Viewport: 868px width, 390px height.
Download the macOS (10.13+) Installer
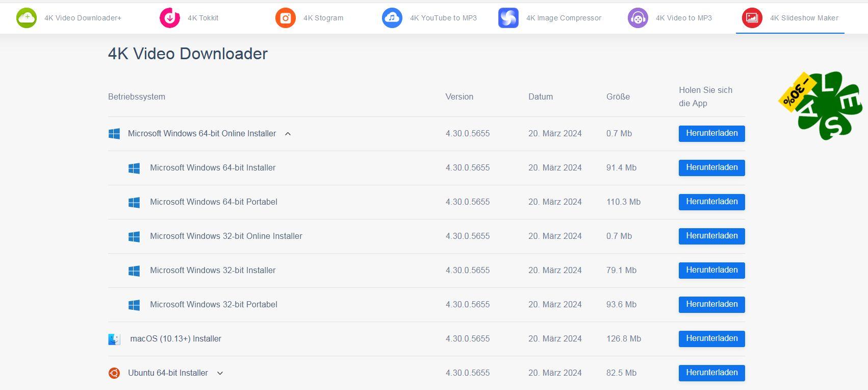(711, 339)
